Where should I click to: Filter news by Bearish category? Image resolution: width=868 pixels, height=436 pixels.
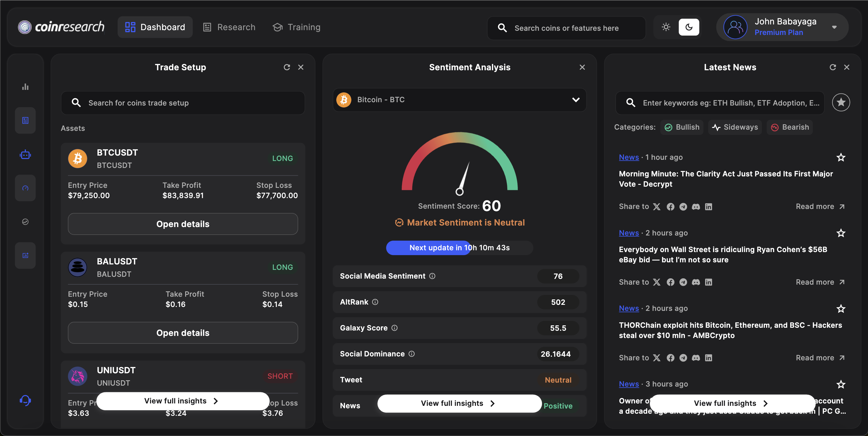[x=790, y=127]
